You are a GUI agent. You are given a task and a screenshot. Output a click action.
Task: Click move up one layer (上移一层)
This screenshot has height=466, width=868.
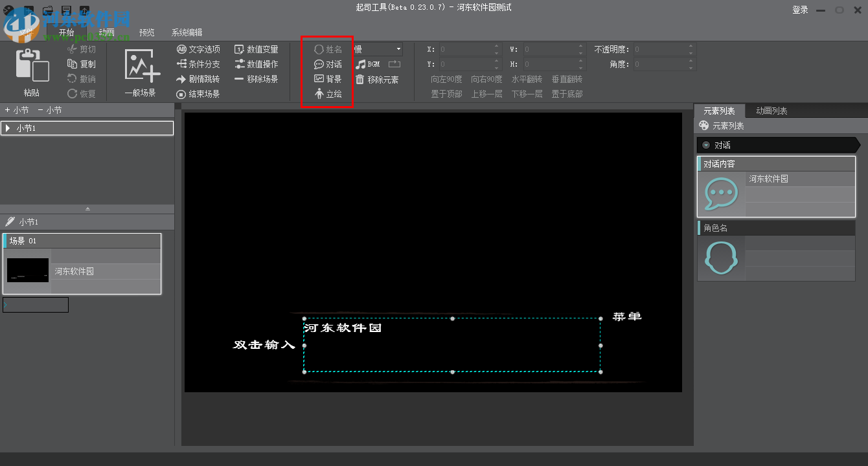pyautogui.click(x=486, y=94)
